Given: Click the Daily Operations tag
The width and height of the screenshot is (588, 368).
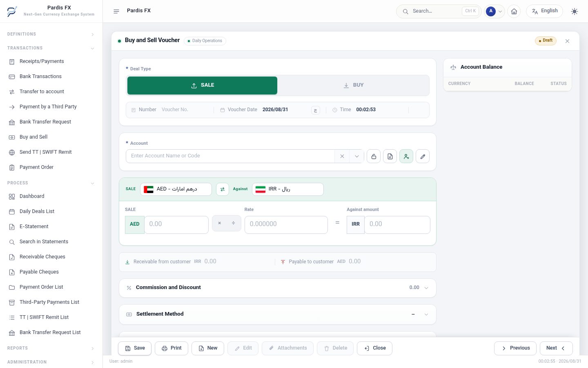Looking at the screenshot, I should point(205,41).
